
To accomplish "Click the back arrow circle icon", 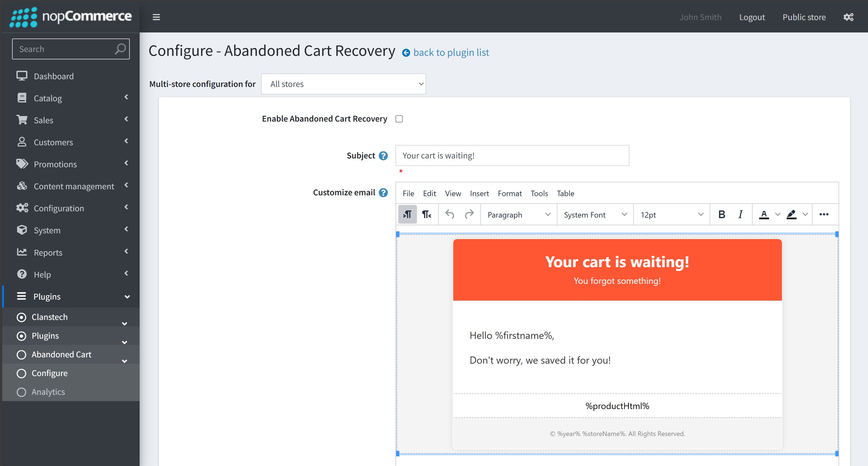I will coord(406,53).
